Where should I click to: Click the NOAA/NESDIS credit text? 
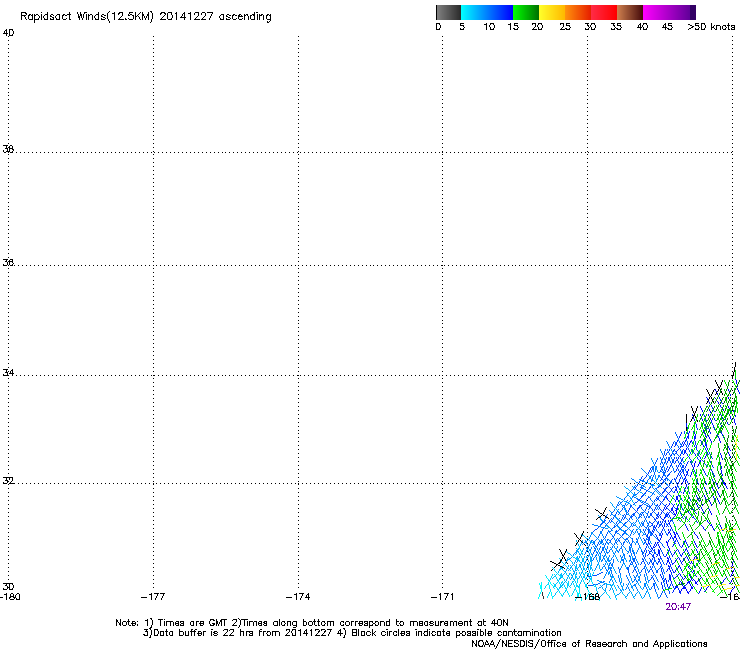(589, 644)
